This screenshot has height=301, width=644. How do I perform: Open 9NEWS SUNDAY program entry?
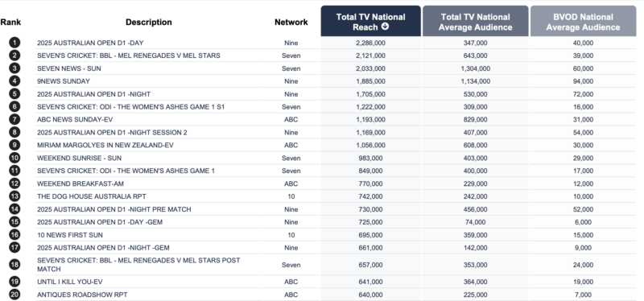tap(64, 81)
